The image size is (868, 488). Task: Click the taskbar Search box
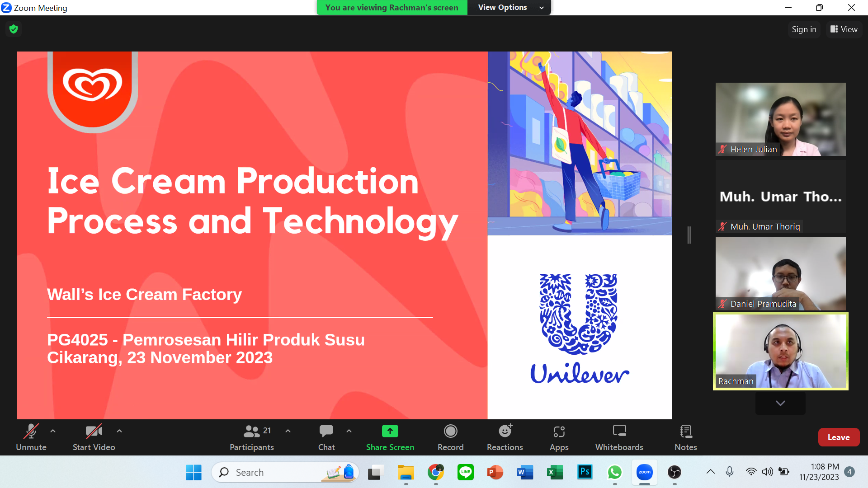pyautogui.click(x=285, y=473)
